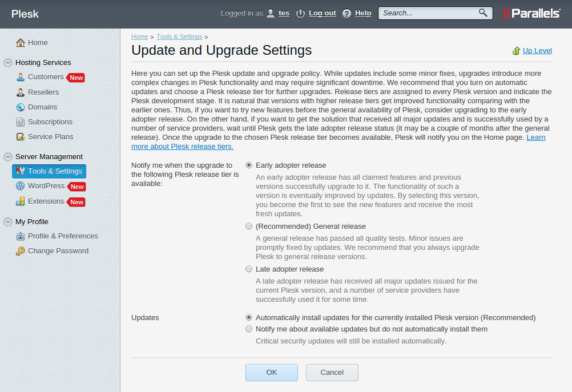Click the Customers person icon
Viewport: 572px width, 392px height.
coord(21,77)
